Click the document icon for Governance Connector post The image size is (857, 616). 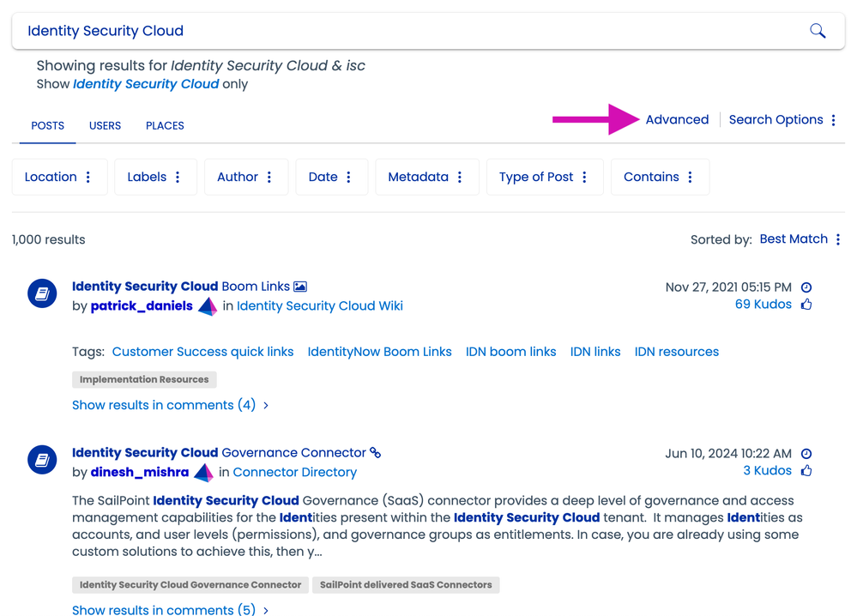(42, 461)
